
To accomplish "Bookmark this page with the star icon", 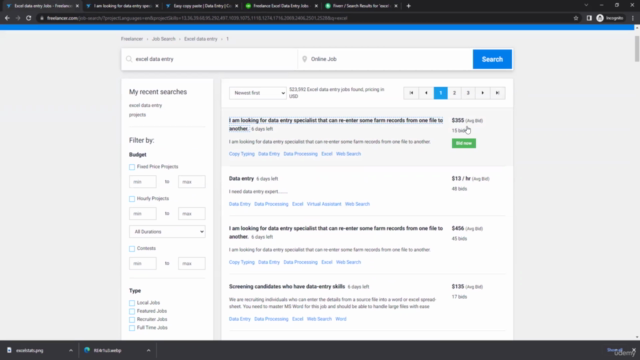I will coord(576,18).
